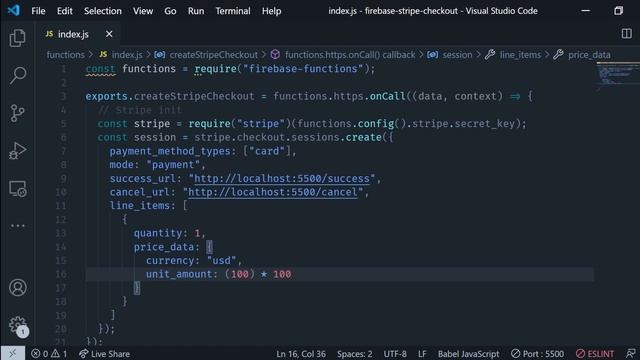640x360 pixels.
Task: Open Remote Explorer view
Action: pyautogui.click(x=18, y=189)
